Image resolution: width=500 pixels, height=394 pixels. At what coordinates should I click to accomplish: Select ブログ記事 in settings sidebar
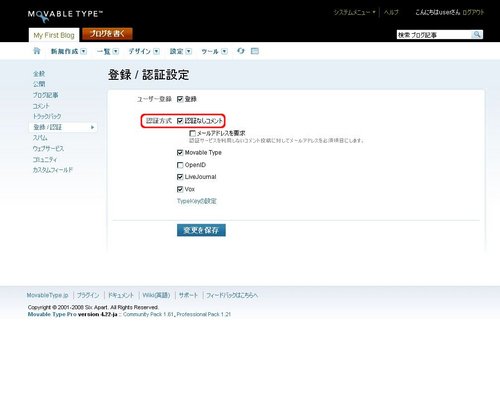(x=46, y=95)
